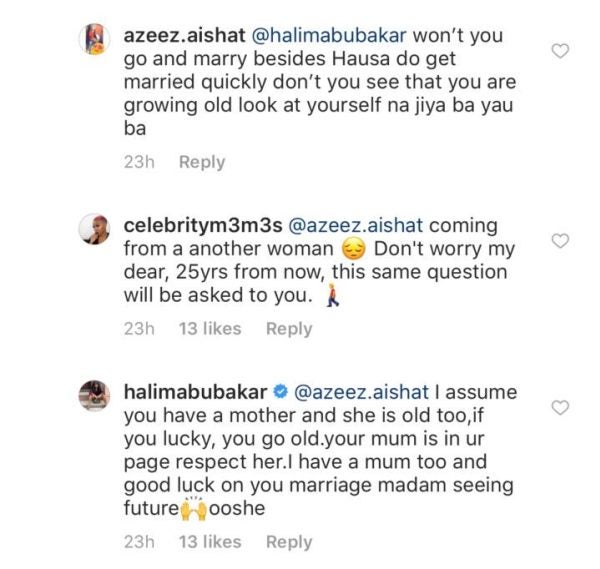View the 13 likes on celebritym3m3s's comment
Image resolution: width=600 pixels, height=569 pixels.
210,329
